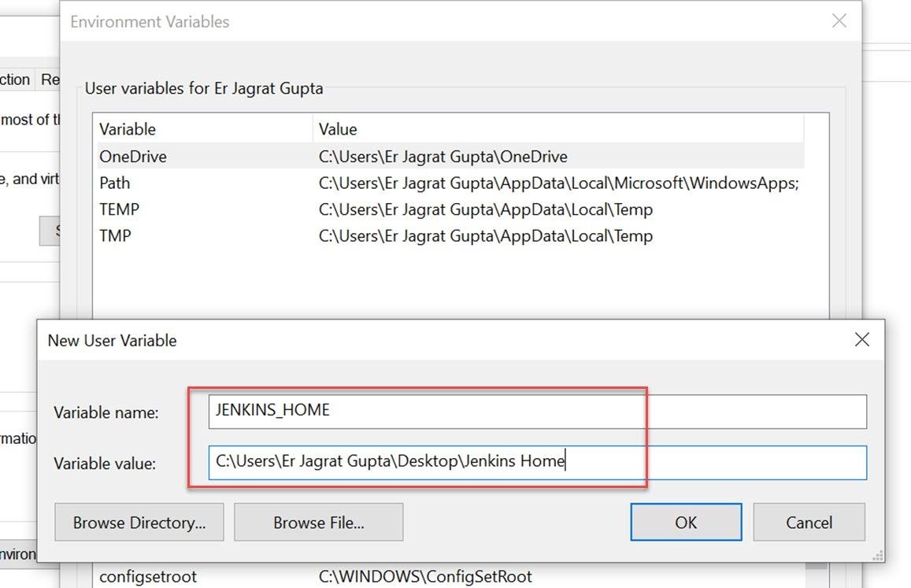Click the Variable name input field
The image size is (911, 588).
pyautogui.click(x=472, y=411)
